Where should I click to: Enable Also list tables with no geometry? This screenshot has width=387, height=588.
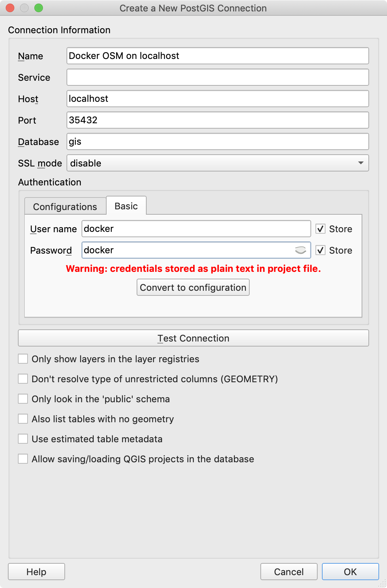click(23, 419)
